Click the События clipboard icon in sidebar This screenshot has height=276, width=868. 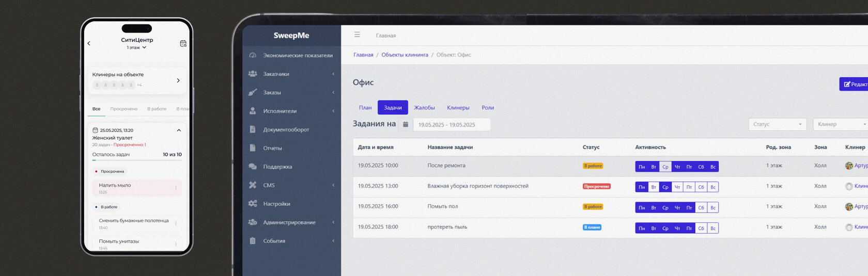(x=253, y=241)
